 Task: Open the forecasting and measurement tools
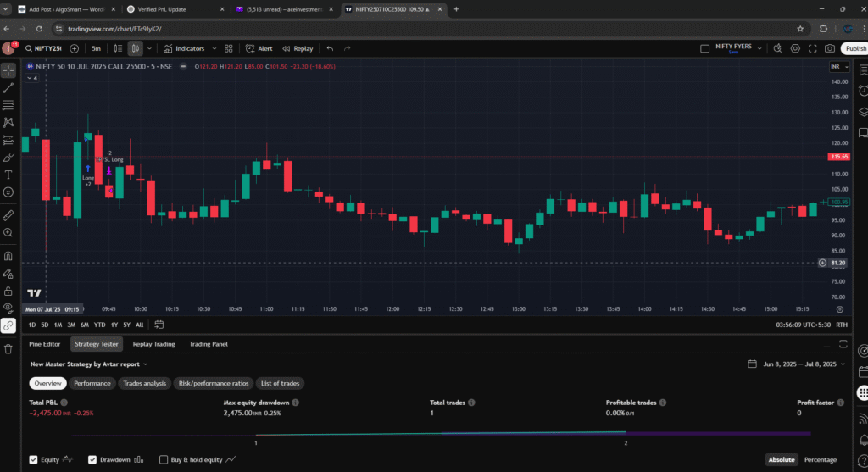pyautogui.click(x=8, y=140)
